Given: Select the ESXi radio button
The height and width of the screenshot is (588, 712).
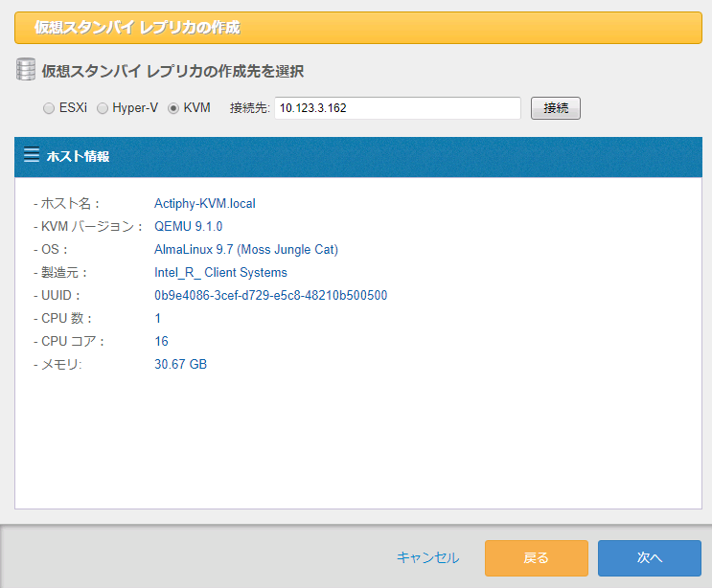Looking at the screenshot, I should 49,108.
